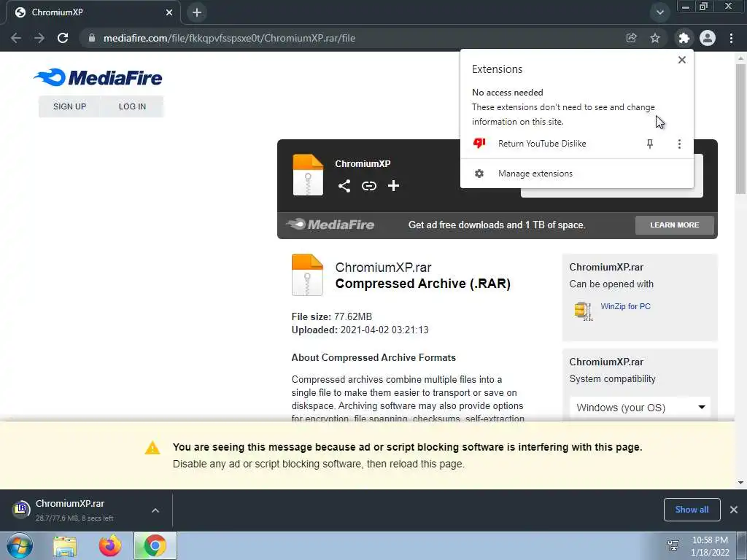The width and height of the screenshot is (747, 560).
Task: Open the Windows (your OS) dropdown
Action: (640, 408)
